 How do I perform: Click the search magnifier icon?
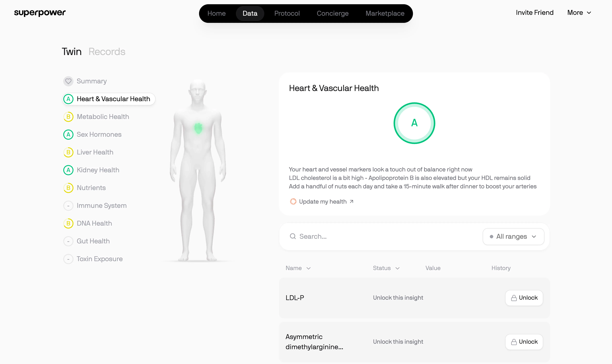click(x=293, y=236)
